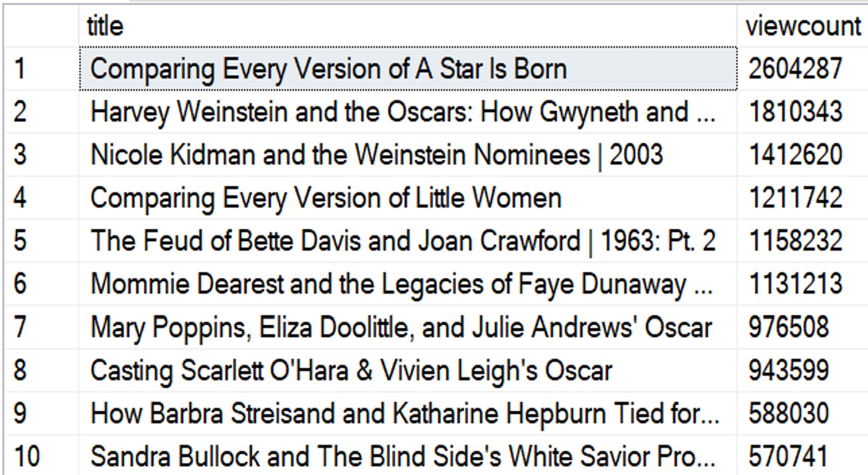Select row number 5 header
Viewport: 868px width, 475px height.
point(41,241)
